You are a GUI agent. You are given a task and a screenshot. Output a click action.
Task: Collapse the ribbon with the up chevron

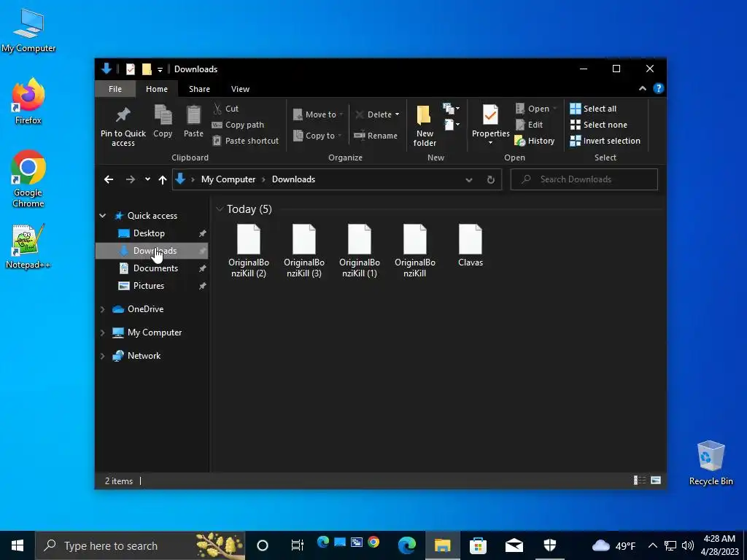point(642,88)
